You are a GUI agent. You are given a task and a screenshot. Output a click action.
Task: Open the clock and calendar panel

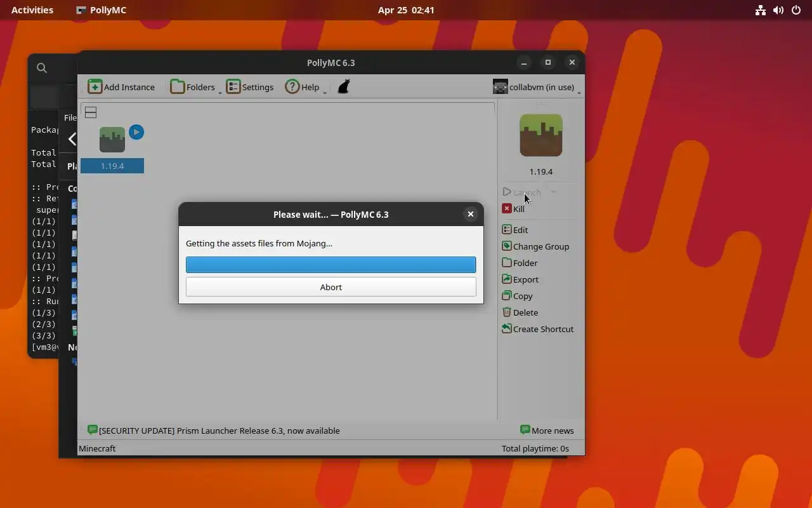tap(406, 10)
